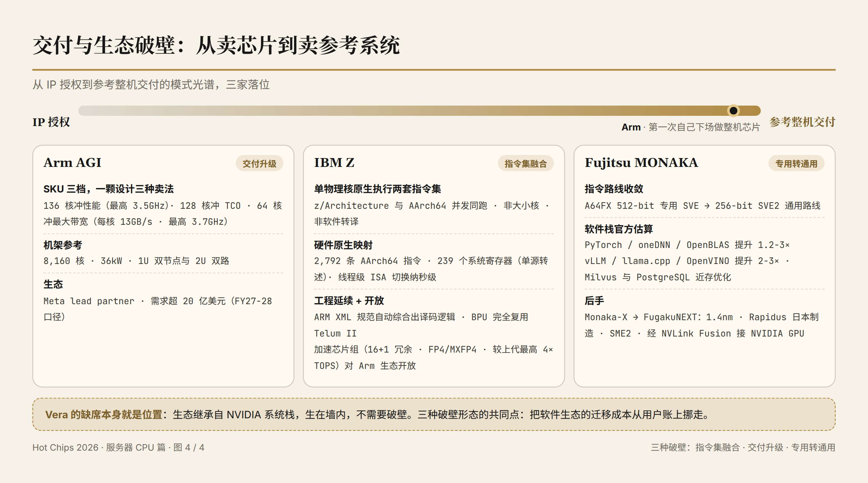Click the IP 授权 label left of the bar
Screen dimensions: 868x483
click(51, 122)
